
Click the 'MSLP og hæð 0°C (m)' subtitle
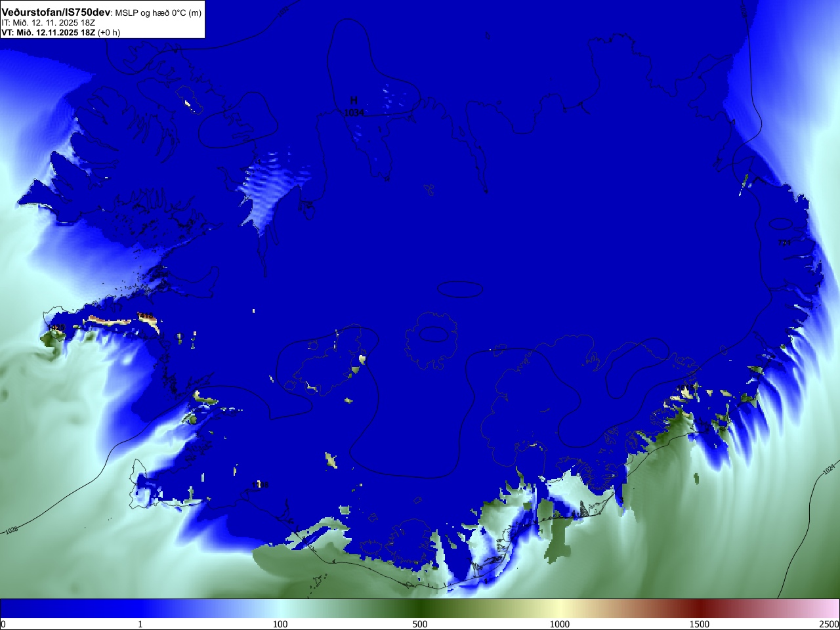coord(158,13)
